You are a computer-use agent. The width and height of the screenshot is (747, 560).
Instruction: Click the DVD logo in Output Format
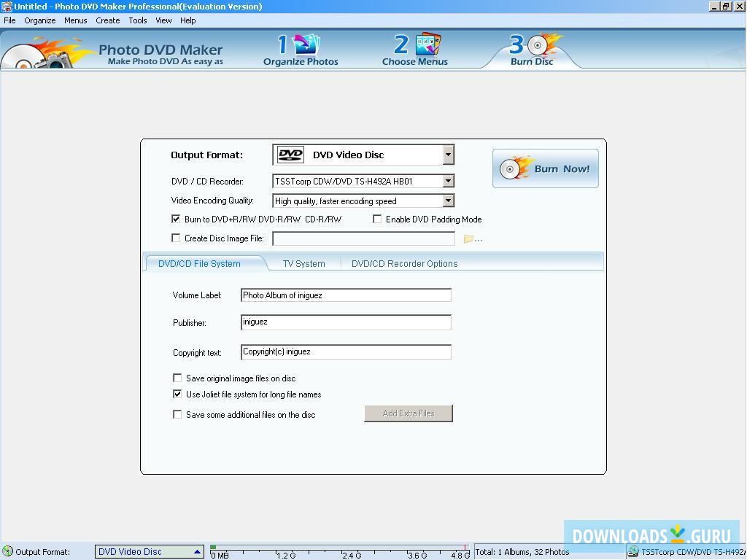click(x=290, y=155)
